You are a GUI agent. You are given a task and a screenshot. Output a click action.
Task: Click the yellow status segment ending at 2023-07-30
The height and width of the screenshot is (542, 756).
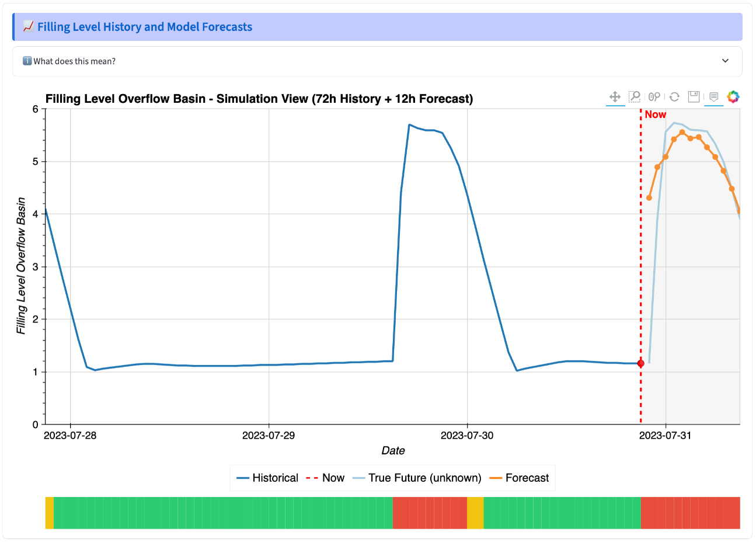475,513
